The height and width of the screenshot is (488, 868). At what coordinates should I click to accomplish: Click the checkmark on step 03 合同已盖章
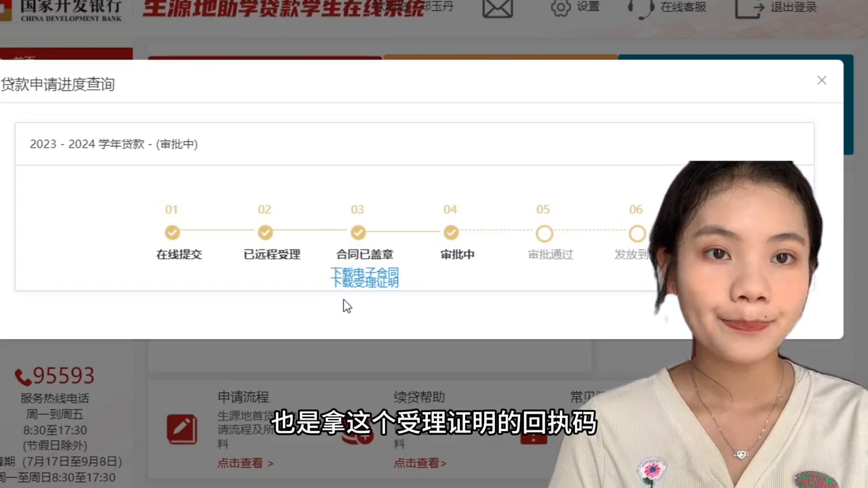[x=357, y=232]
